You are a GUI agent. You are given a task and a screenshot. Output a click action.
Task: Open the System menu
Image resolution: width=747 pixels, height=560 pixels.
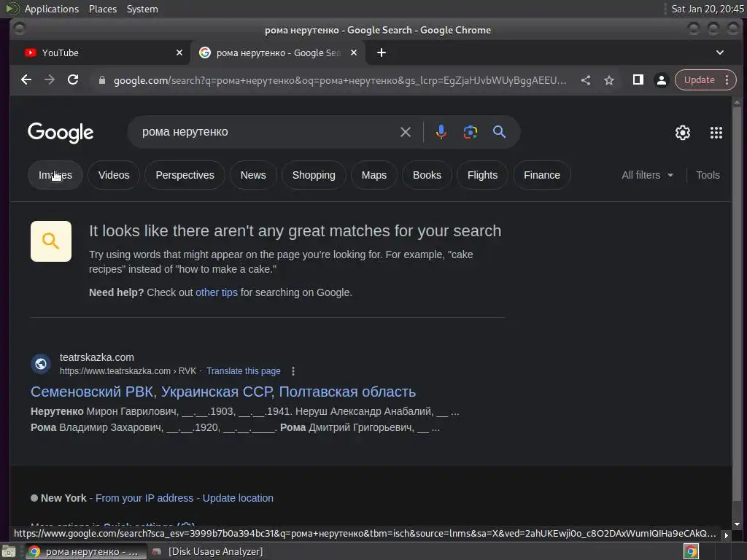pyautogui.click(x=142, y=9)
